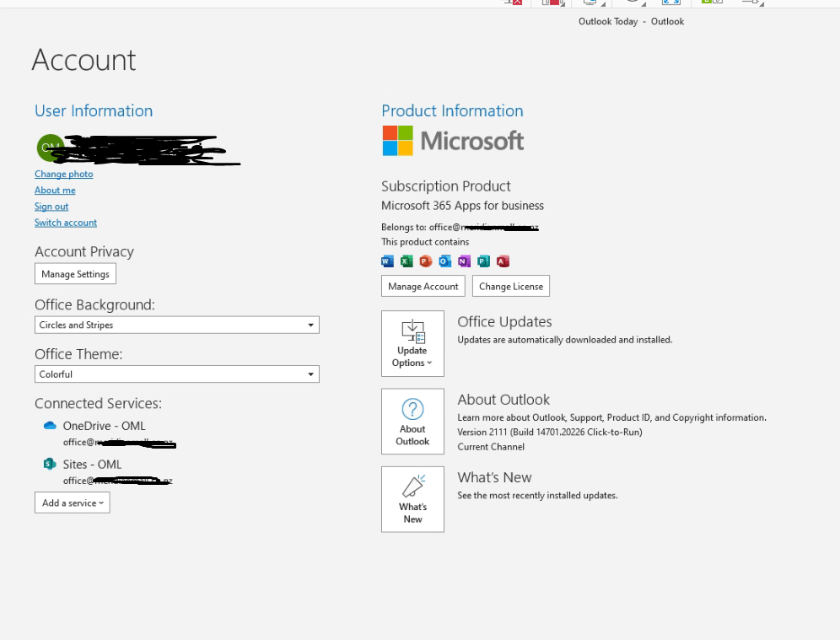The width and height of the screenshot is (840, 640).
Task: Click the 'Outlook Today - Outlook' title text
Action: pyautogui.click(x=631, y=21)
